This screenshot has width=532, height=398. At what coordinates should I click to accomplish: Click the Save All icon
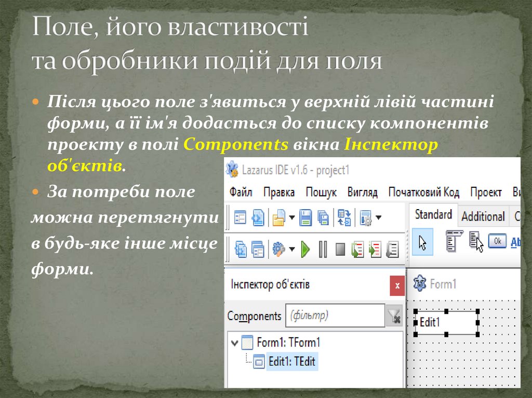click(323, 217)
